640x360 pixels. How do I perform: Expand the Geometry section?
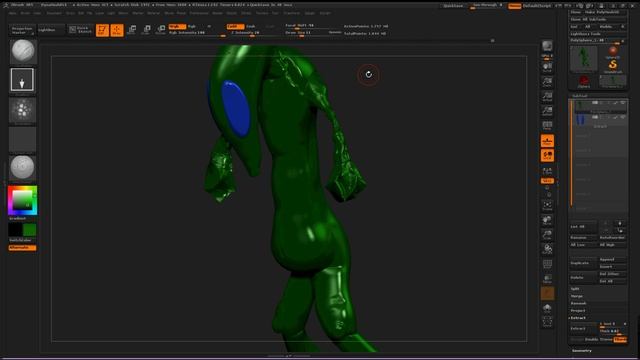click(582, 351)
